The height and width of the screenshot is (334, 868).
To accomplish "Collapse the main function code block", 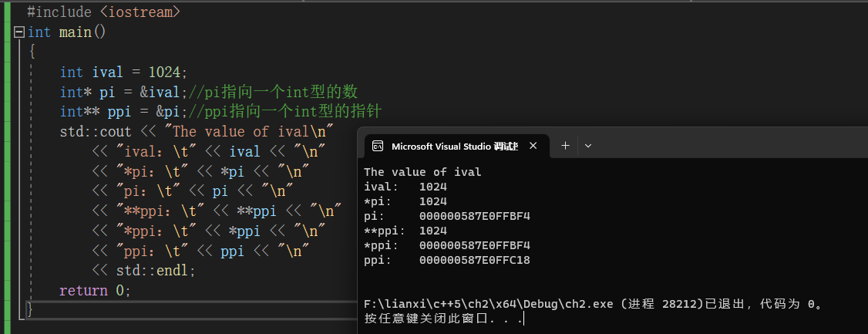I will (19, 32).
